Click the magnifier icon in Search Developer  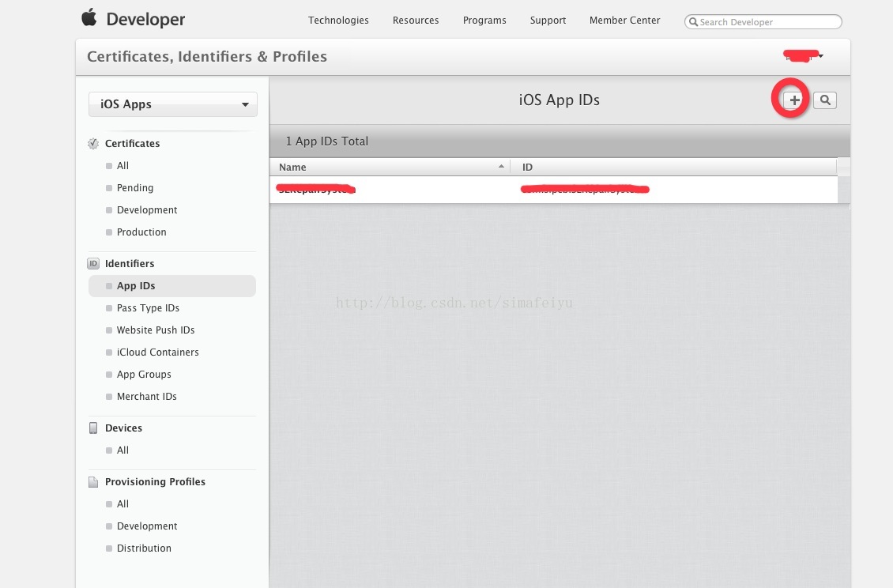693,21
